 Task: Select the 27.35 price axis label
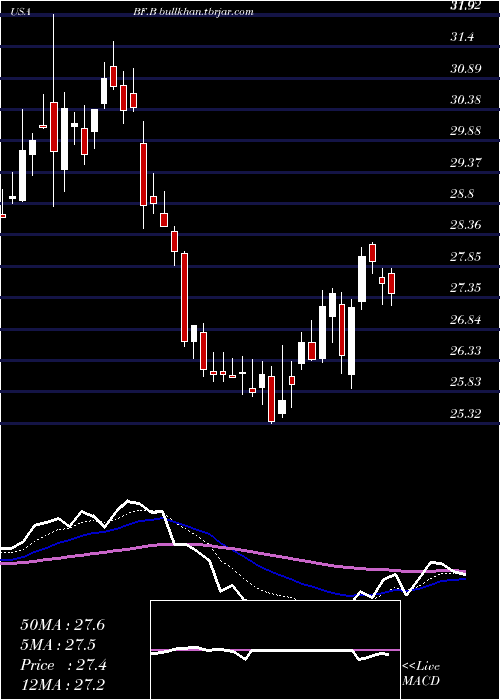(x=467, y=288)
